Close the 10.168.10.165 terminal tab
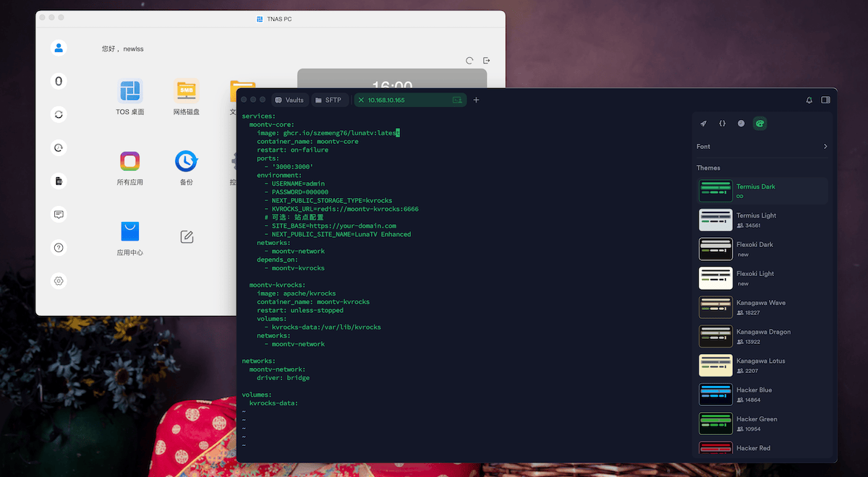The image size is (868, 477). point(361,100)
